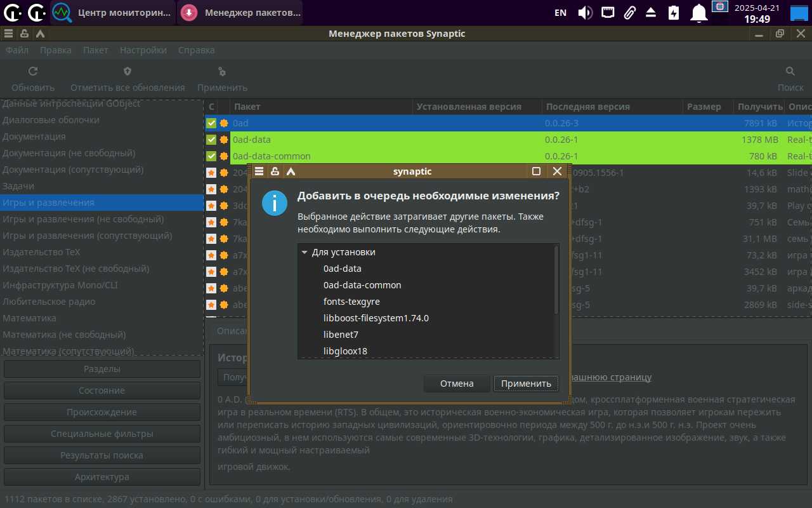The height and width of the screenshot is (508, 812).
Task: Click the network tray icon
Action: pos(608,12)
